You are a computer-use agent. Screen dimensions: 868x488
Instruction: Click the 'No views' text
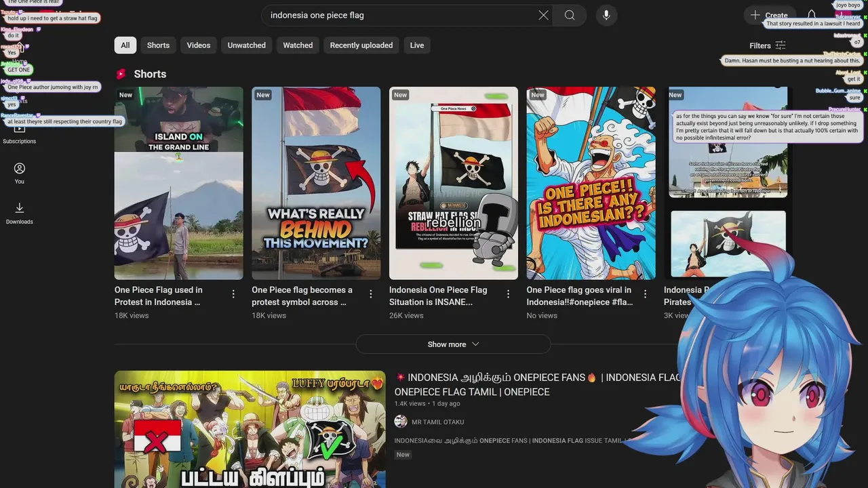542,316
